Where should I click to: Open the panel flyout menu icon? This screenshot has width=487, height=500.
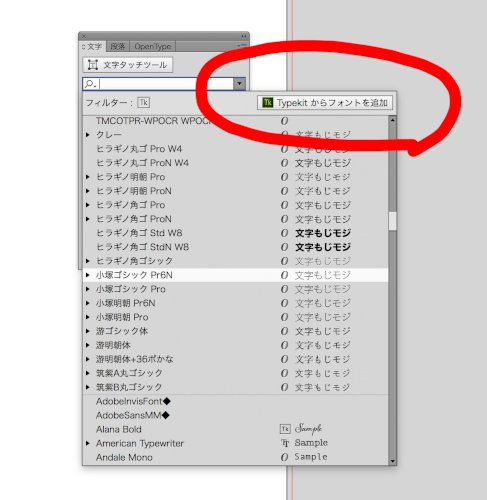point(243,45)
